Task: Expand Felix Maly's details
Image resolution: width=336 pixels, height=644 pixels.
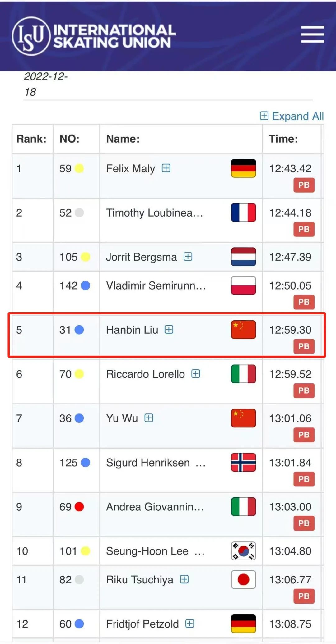Action: (166, 168)
